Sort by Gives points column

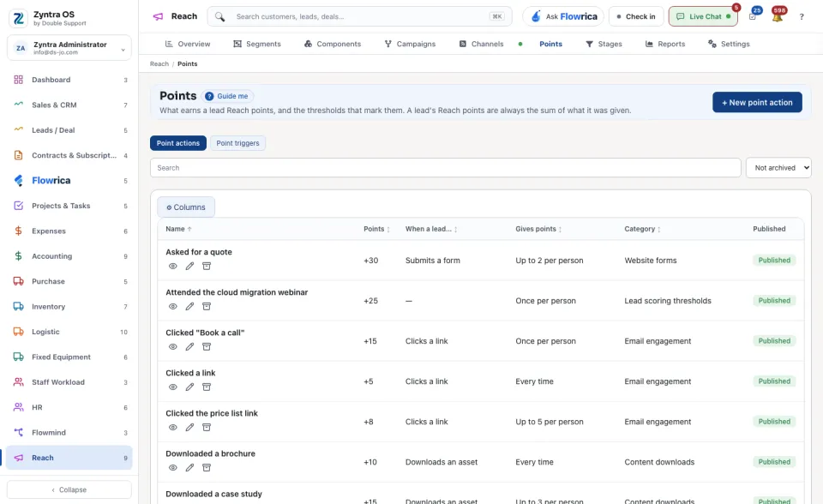click(538, 229)
